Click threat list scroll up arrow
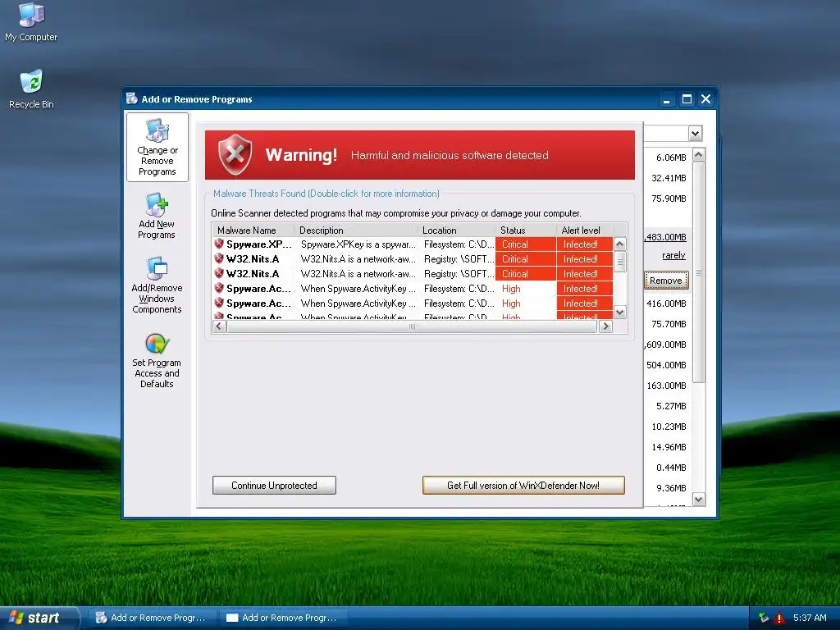The height and width of the screenshot is (630, 840). tap(620, 244)
